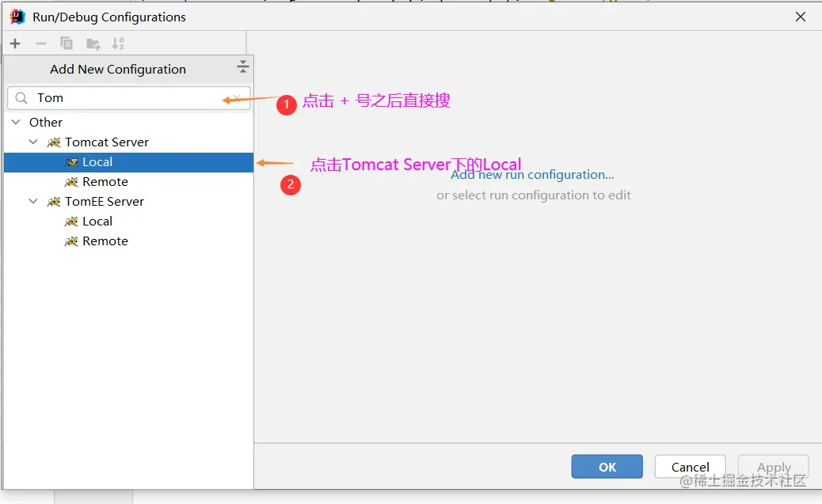
Task: Open the Add new run configuration link
Action: [x=532, y=174]
